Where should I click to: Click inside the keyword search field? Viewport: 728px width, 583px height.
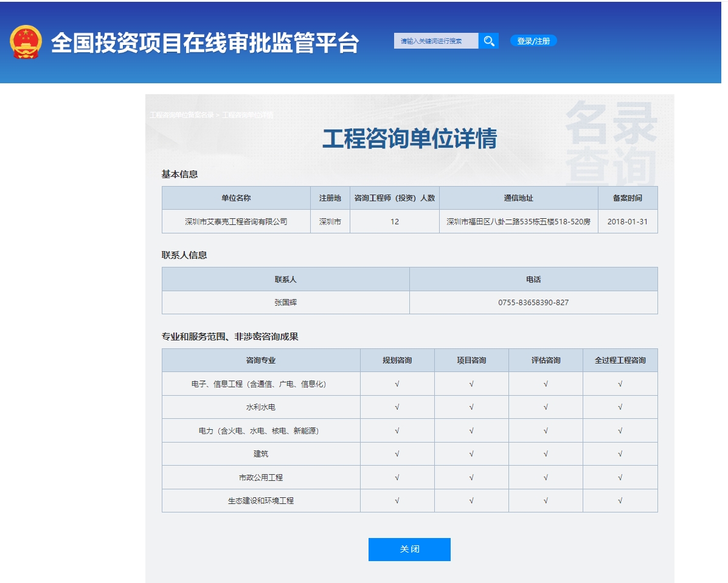pyautogui.click(x=435, y=41)
